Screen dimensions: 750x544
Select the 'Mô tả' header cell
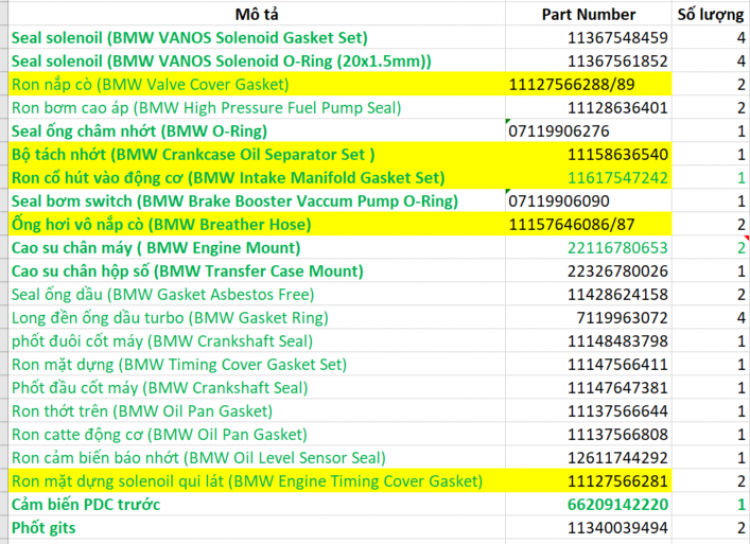pyautogui.click(x=257, y=14)
